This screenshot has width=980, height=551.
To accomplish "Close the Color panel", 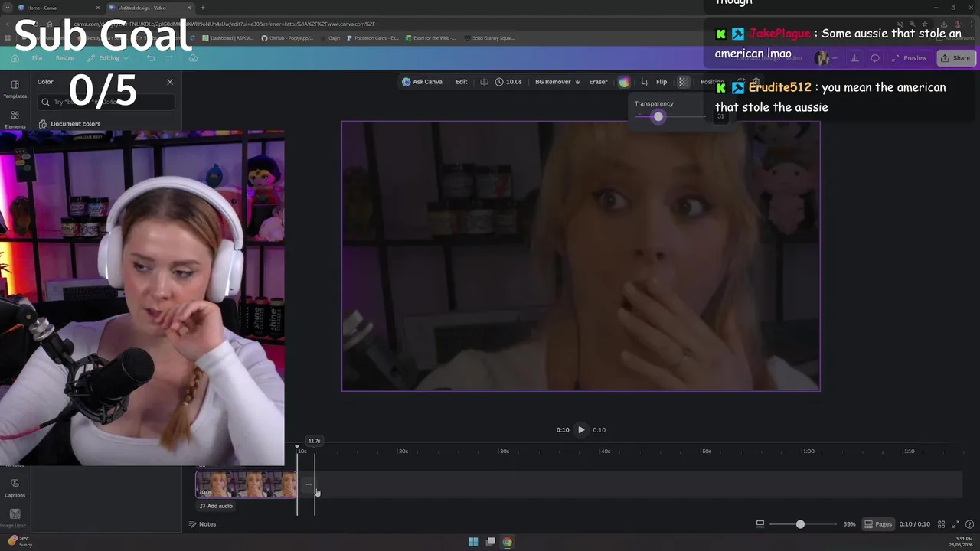I will tap(170, 82).
